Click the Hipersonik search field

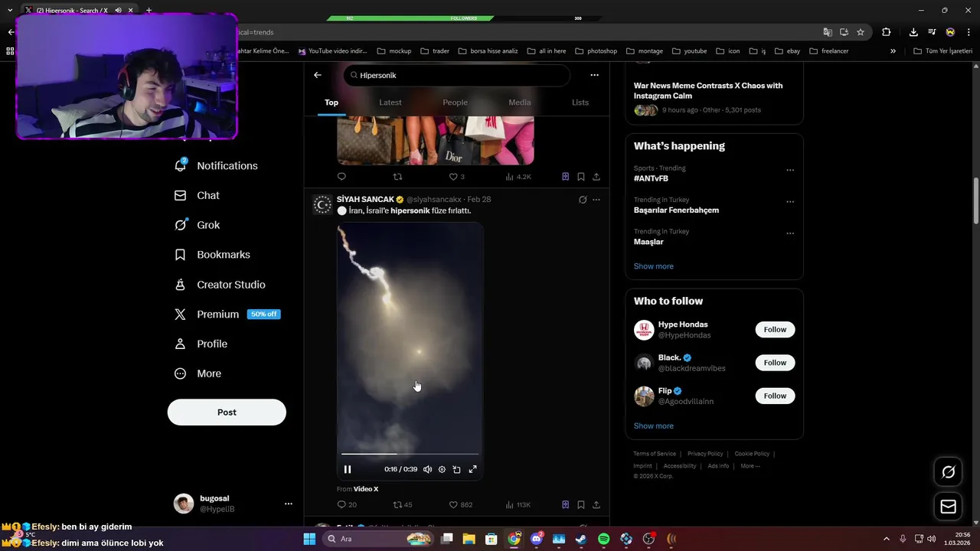[457, 75]
